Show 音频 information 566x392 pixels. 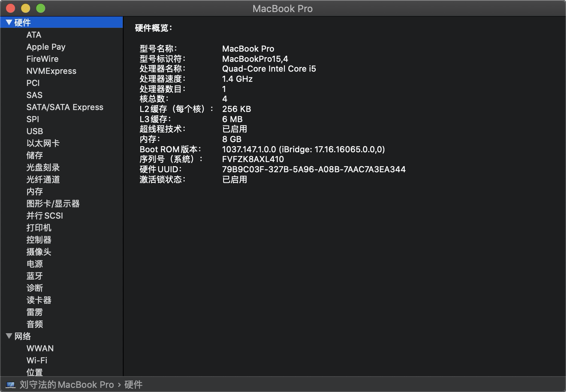(x=35, y=324)
